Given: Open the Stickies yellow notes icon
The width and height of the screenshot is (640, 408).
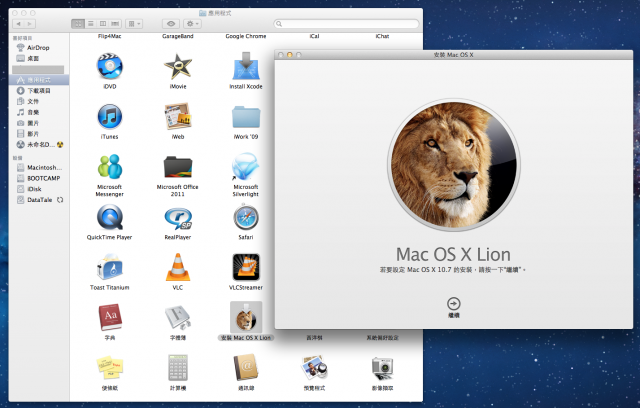Looking at the screenshot, I should click(109, 367).
